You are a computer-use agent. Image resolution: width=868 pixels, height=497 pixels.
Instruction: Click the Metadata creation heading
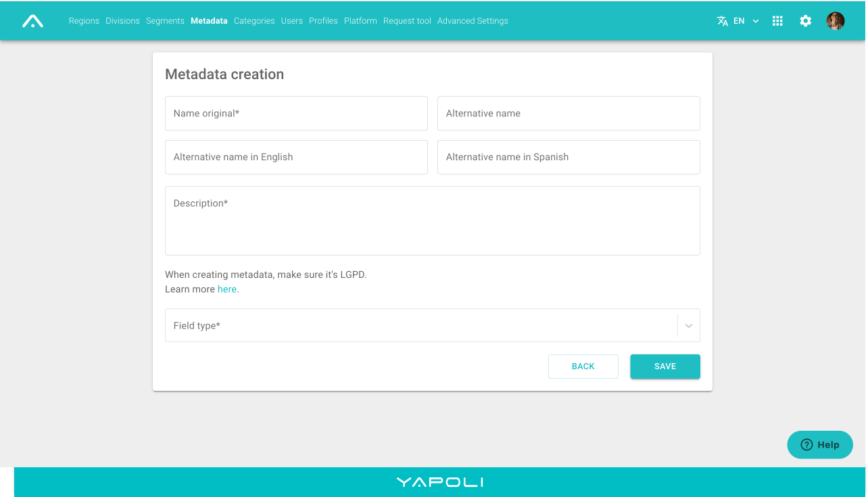click(224, 74)
